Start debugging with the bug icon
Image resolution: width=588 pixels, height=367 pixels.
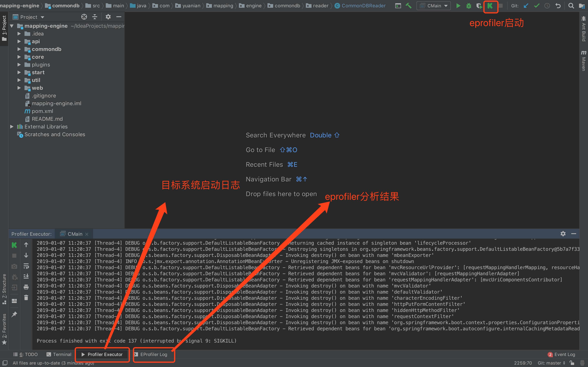469,6
